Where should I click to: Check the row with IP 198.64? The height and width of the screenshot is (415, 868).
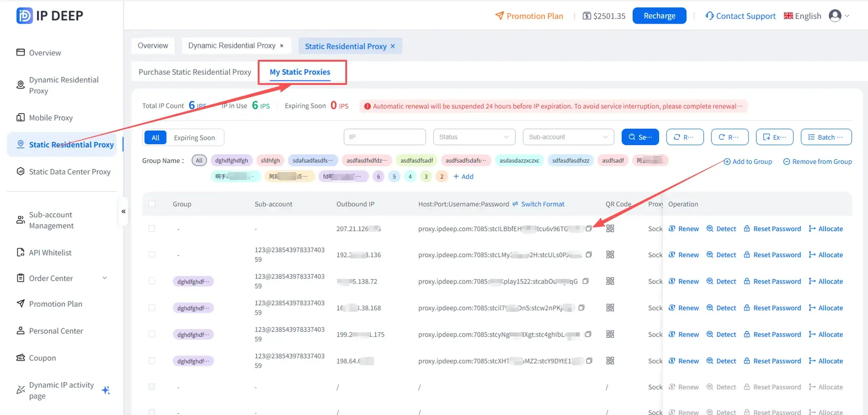pos(152,360)
